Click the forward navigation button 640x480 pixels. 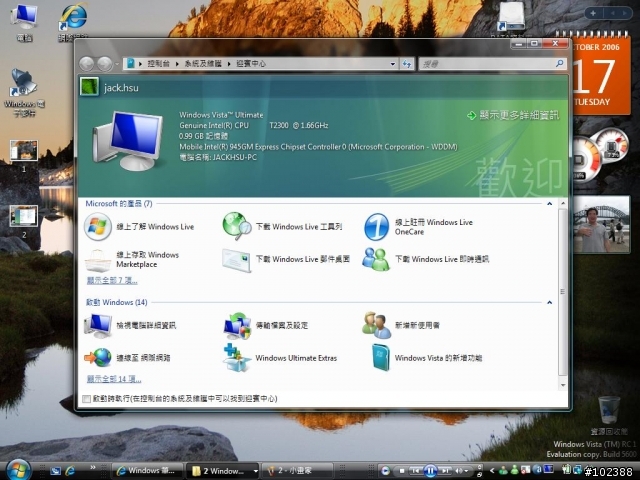[104, 64]
